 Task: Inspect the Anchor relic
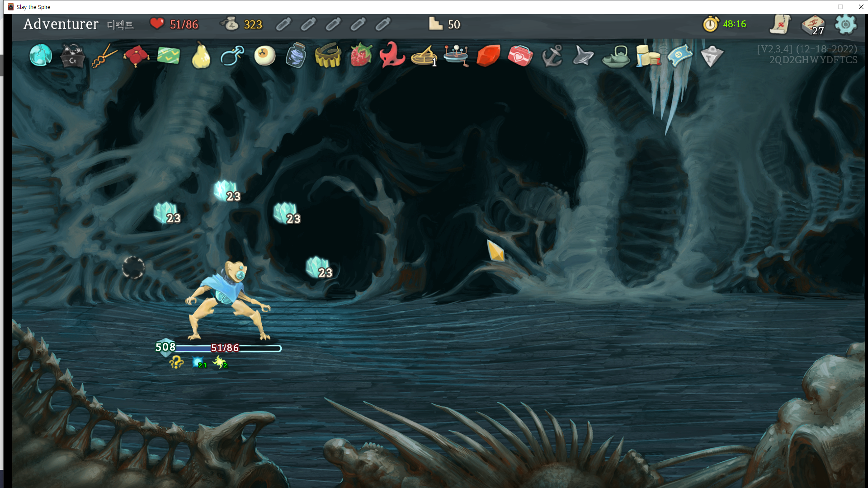tap(552, 56)
